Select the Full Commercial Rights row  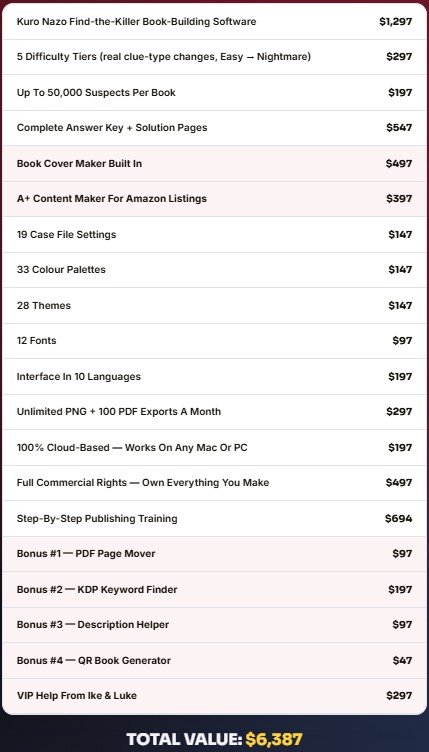point(214,483)
